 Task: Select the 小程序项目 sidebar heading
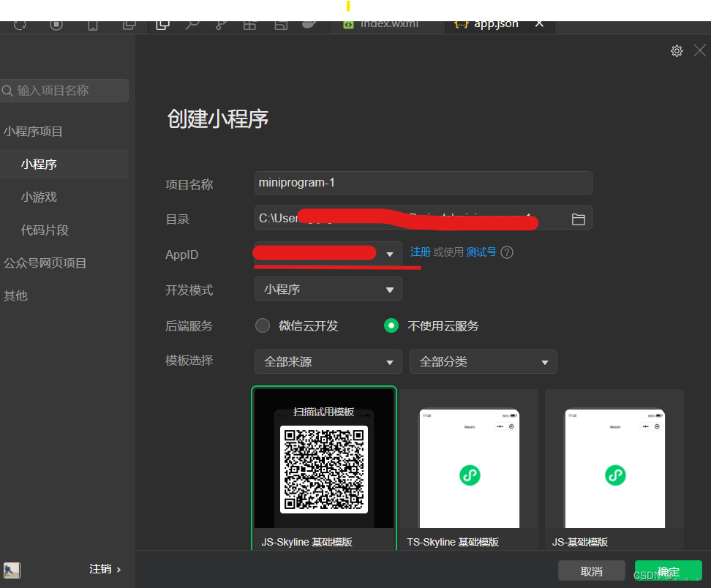click(x=33, y=132)
